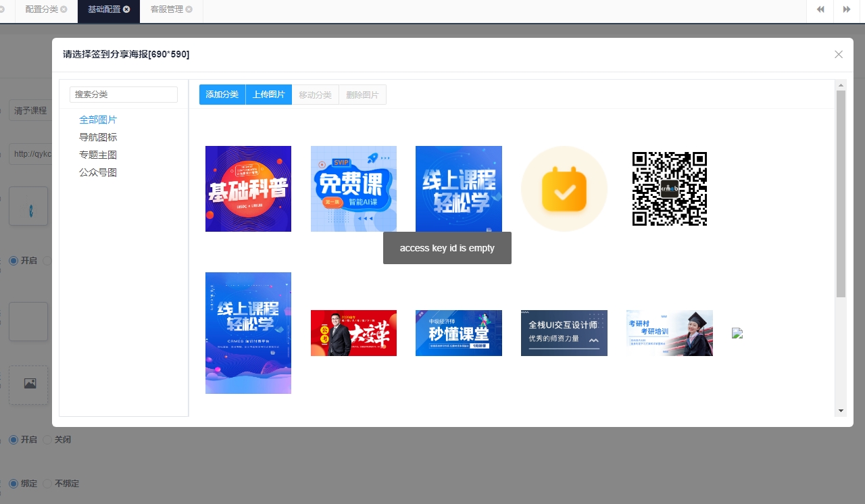
Task: Click the fast-forward tabs-right arrow icon
Action: 847,9
